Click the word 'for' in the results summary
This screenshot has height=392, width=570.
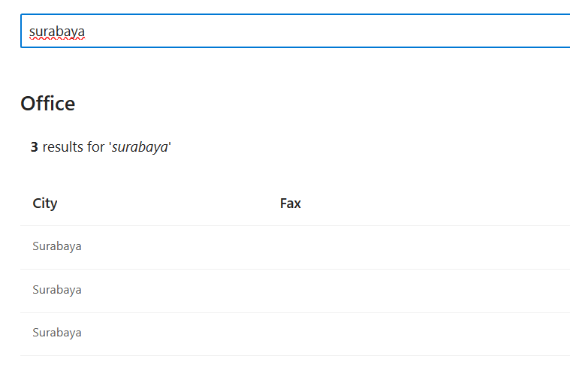point(95,147)
